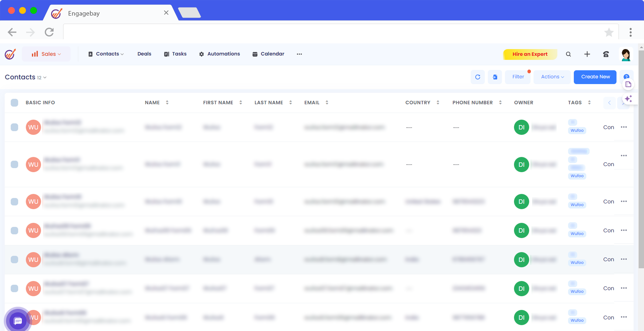Click the plus quick-add icon
Image resolution: width=644 pixels, height=331 pixels.
pyautogui.click(x=587, y=54)
